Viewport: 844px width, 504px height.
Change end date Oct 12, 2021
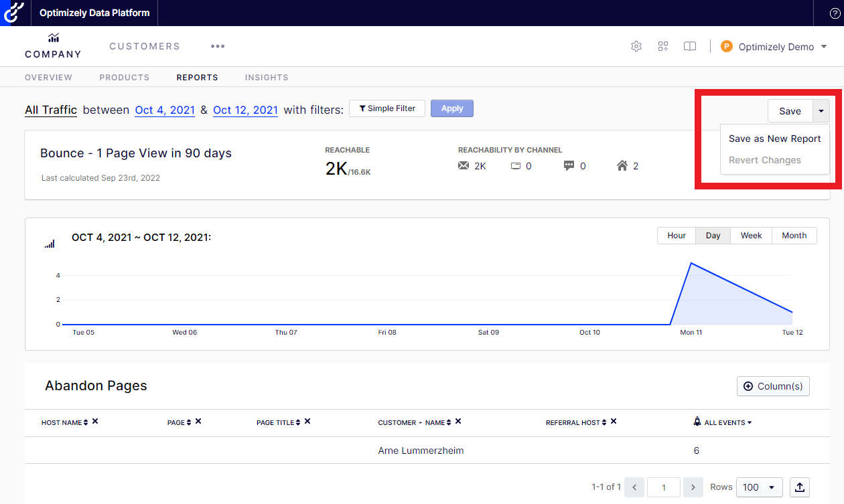pos(245,110)
